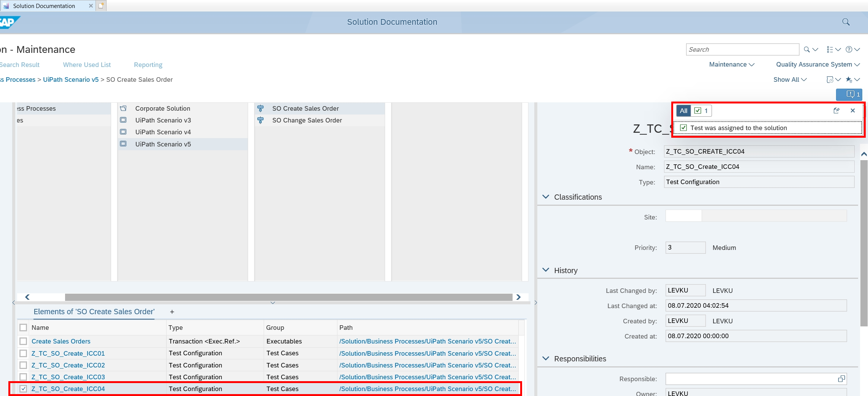
Task: Click UiPath Scenario v5 breadcrumb link
Action: [71, 80]
